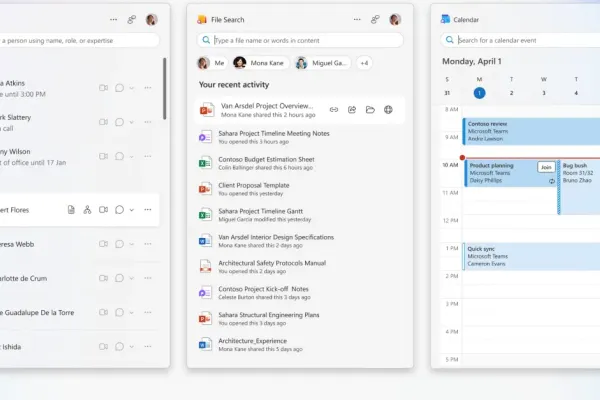Open profile avatar in people panel
The height and width of the screenshot is (400, 600).
coord(152,19)
